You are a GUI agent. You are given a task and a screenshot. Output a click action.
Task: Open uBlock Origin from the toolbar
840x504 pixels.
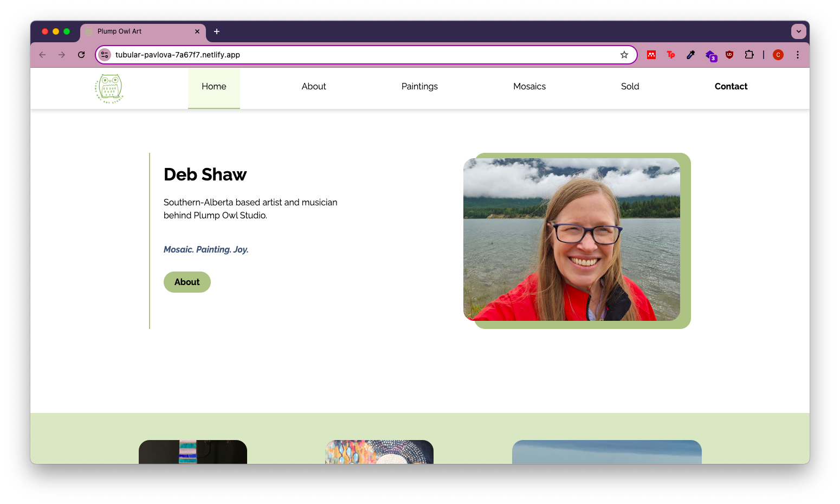[x=729, y=55]
